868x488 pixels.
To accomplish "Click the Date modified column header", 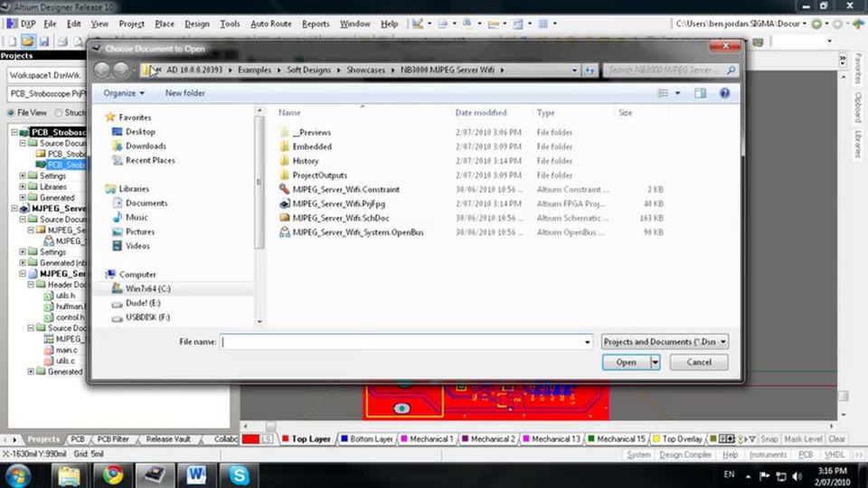I will pyautogui.click(x=480, y=113).
